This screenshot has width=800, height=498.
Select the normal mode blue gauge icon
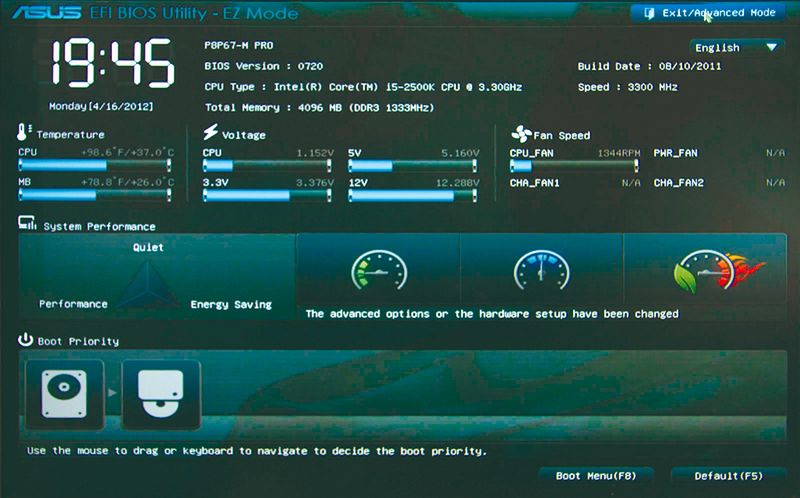pyautogui.click(x=541, y=270)
